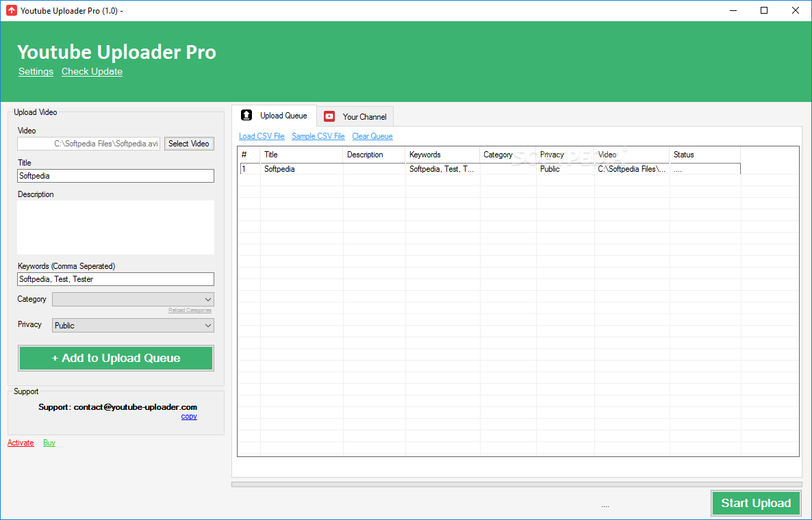Click the upload arrow icon on the Upload Queue tab

(x=247, y=116)
